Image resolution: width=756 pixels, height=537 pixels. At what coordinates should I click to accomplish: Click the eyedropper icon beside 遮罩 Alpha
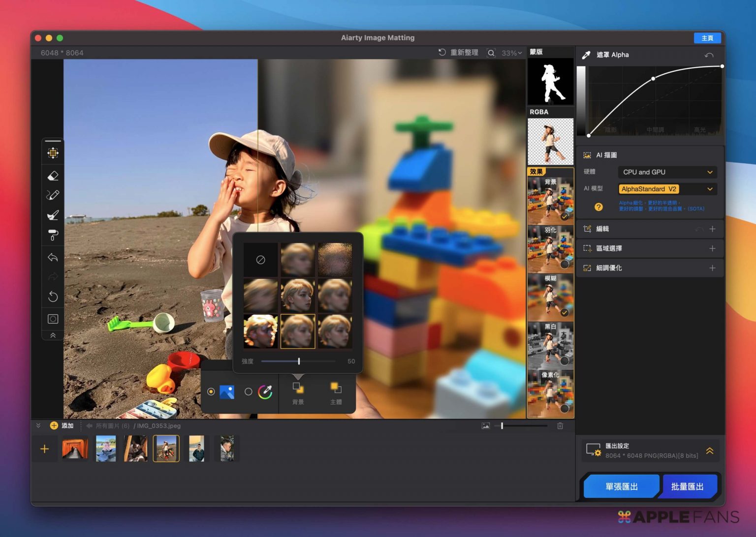pyautogui.click(x=586, y=55)
